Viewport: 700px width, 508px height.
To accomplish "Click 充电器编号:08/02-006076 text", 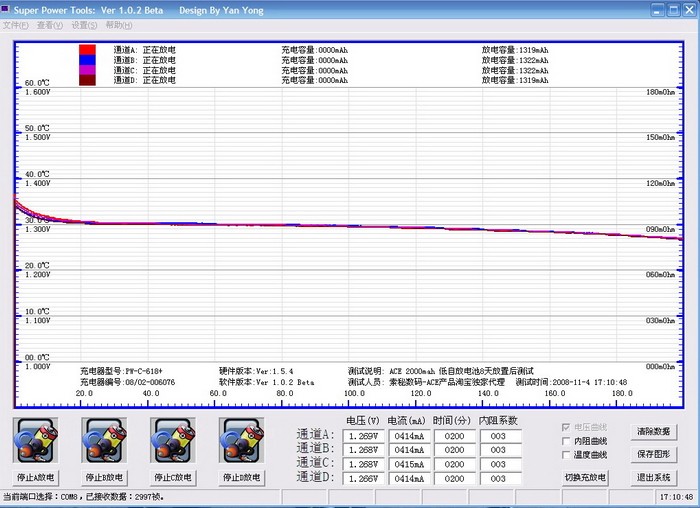I will tap(128, 382).
